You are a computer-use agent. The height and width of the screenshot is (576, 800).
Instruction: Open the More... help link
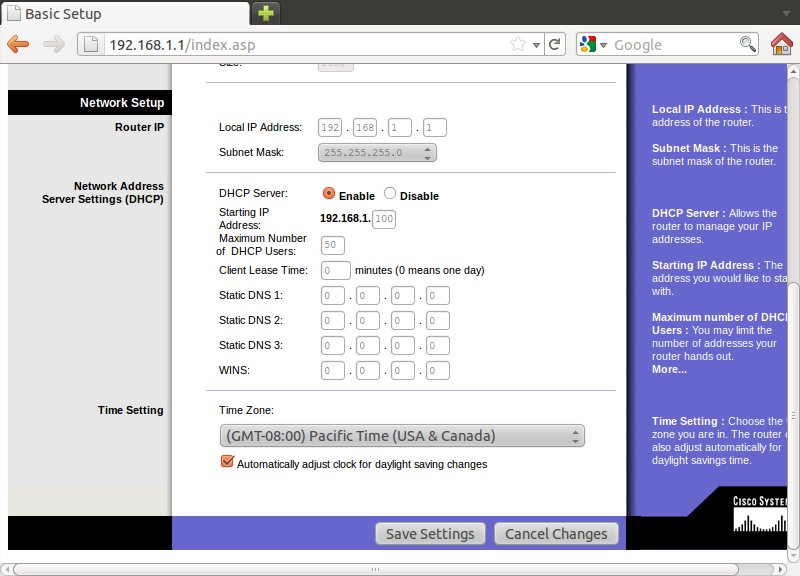[x=669, y=369]
